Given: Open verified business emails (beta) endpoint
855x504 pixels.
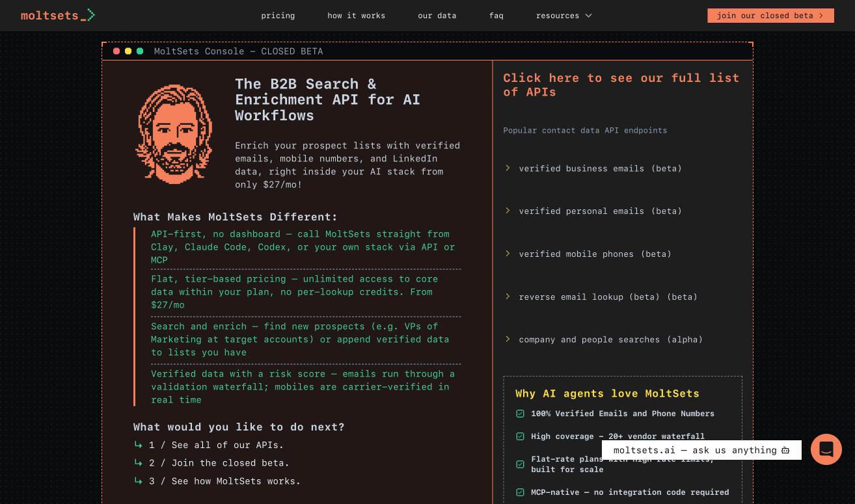Looking at the screenshot, I should click(600, 168).
